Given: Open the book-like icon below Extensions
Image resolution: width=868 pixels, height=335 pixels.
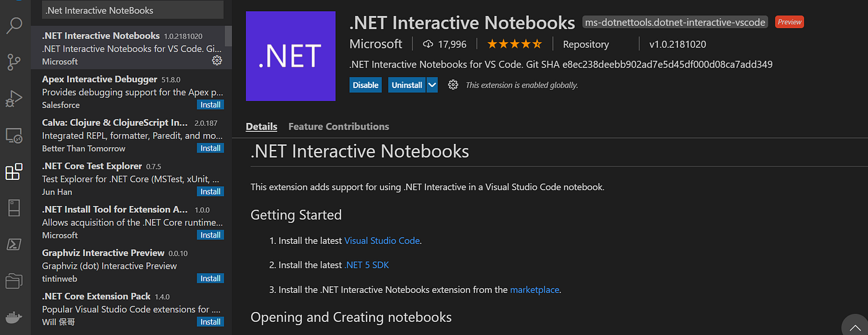Looking at the screenshot, I should click(14, 208).
